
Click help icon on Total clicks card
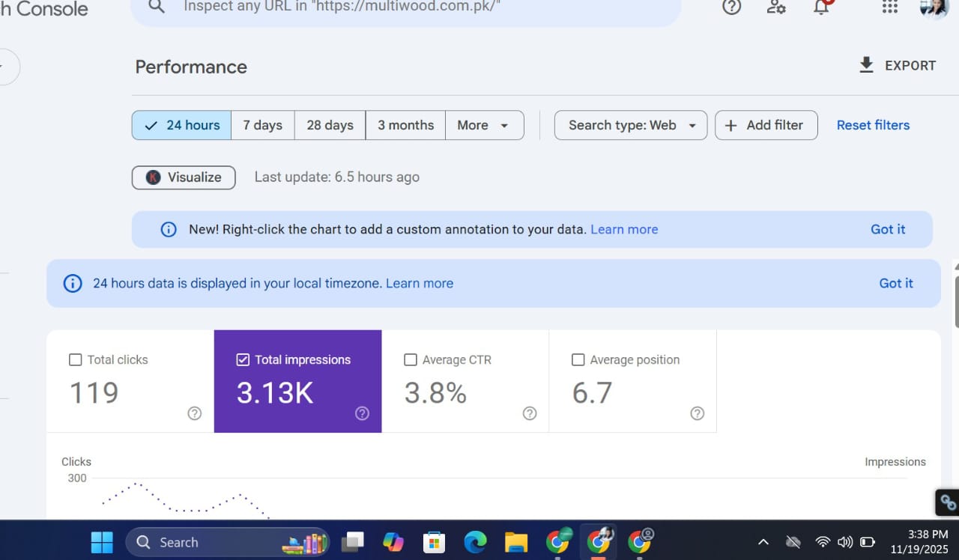point(195,413)
